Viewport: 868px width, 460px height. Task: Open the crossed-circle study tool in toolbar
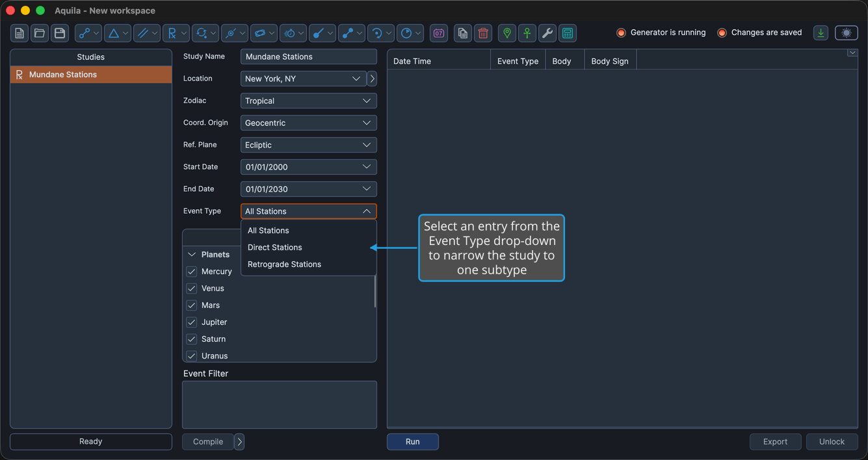pos(235,33)
